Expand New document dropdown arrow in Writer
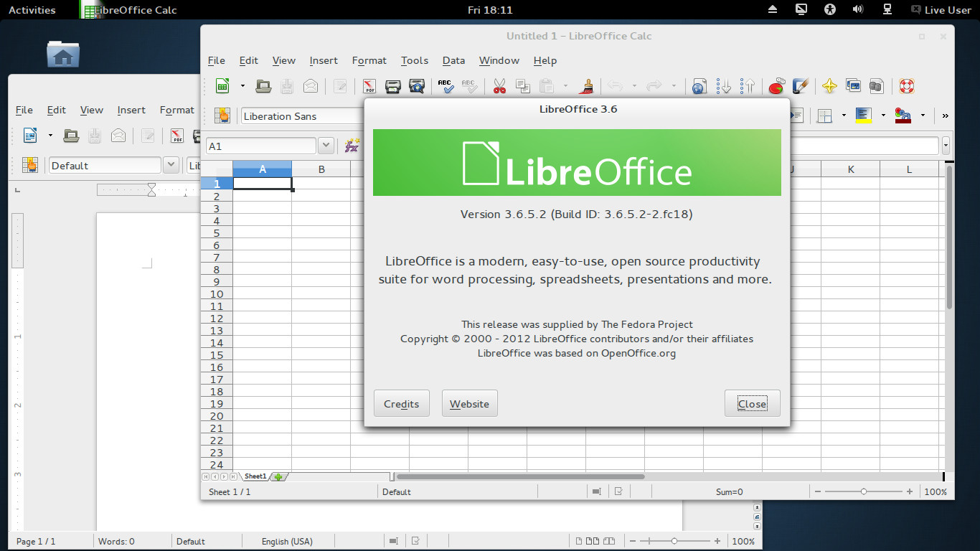The width and height of the screenshot is (980, 551). point(50,135)
